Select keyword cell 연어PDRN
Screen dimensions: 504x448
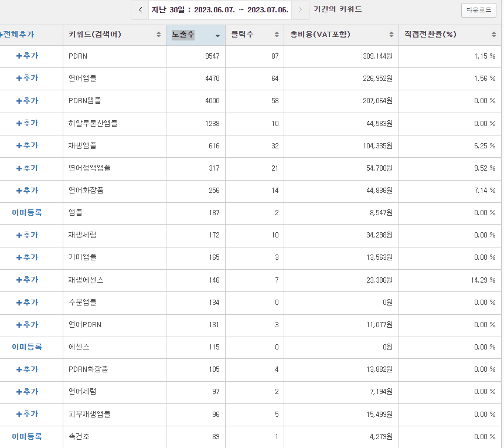click(114, 325)
